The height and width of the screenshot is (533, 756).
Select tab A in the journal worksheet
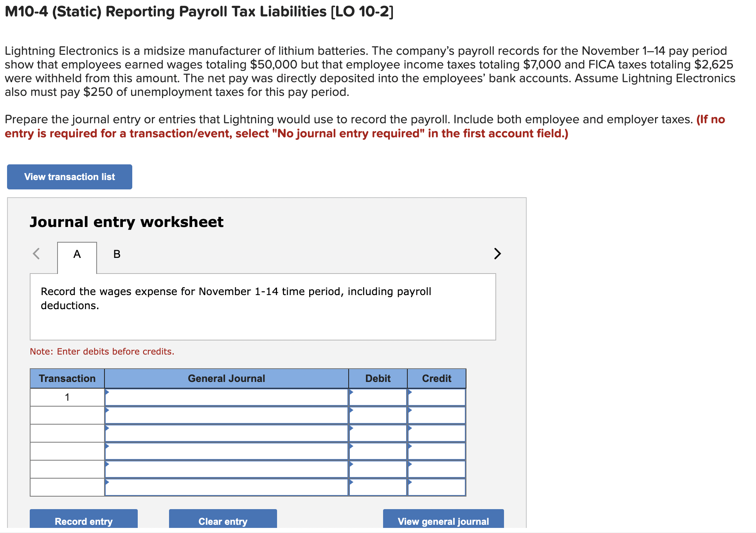tap(77, 254)
